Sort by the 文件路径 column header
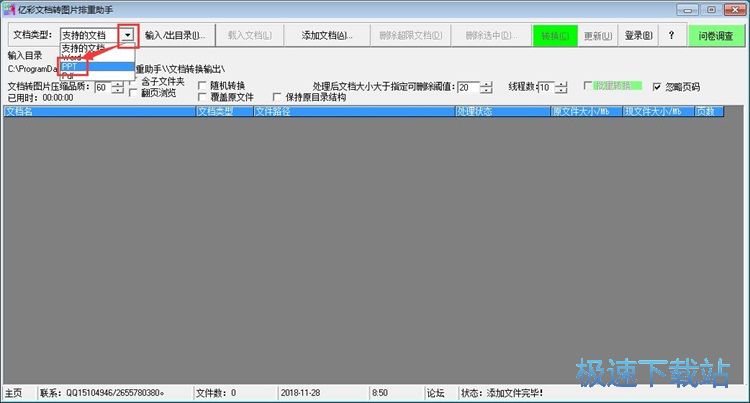This screenshot has height=403, width=750. pyautogui.click(x=354, y=111)
